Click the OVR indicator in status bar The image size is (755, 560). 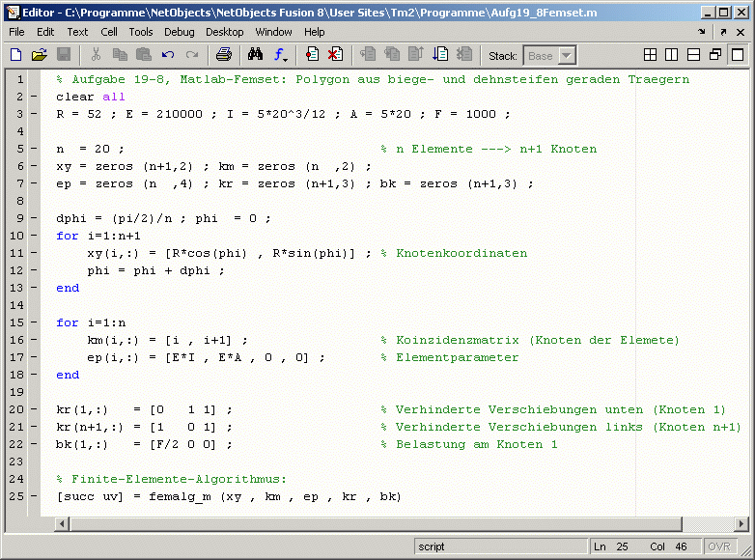[719, 546]
